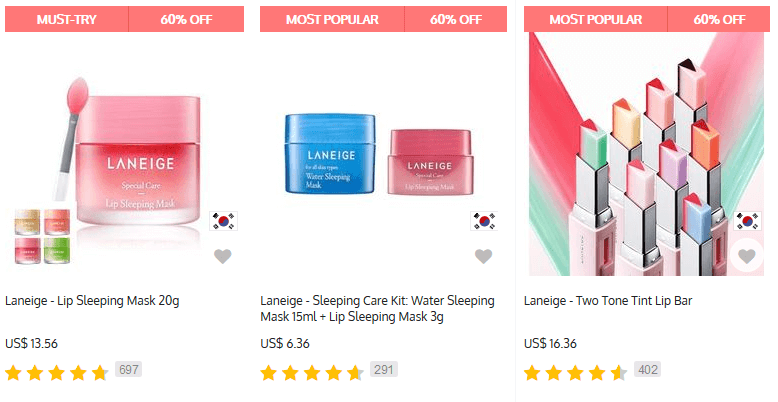778x402 pixels.
Task: Click star rating under Lip Sleeping Mask 20g
Action: coord(57,373)
